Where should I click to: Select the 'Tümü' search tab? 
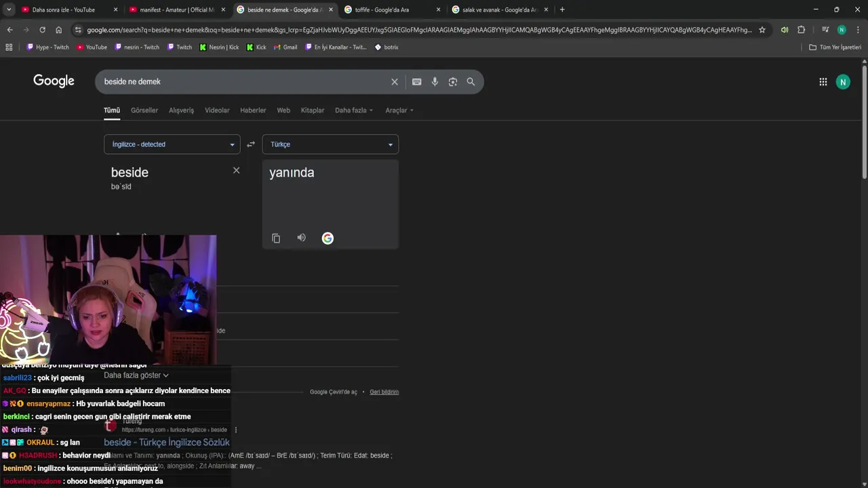coord(112,110)
